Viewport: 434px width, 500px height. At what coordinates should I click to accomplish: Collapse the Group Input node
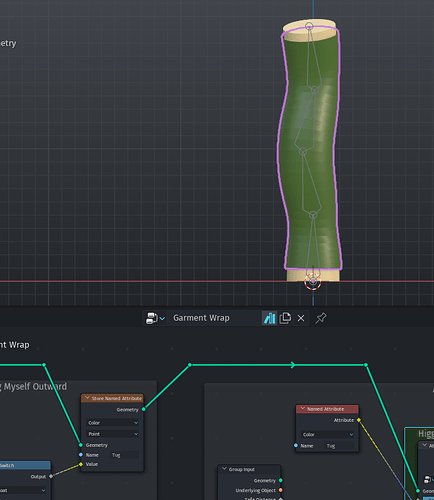(224, 469)
